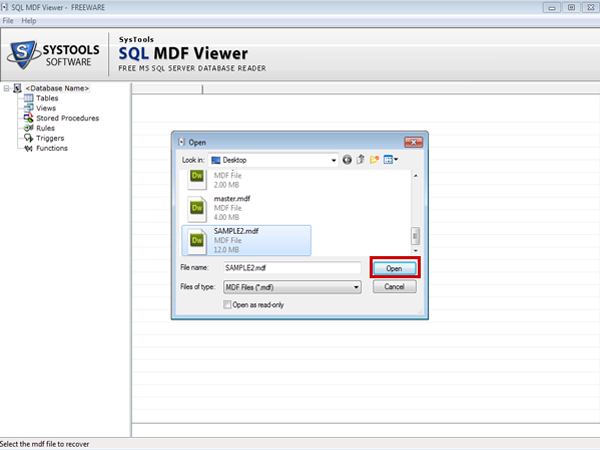Click the 12.0 MB size text
This screenshot has width=600, height=450.
click(226, 249)
